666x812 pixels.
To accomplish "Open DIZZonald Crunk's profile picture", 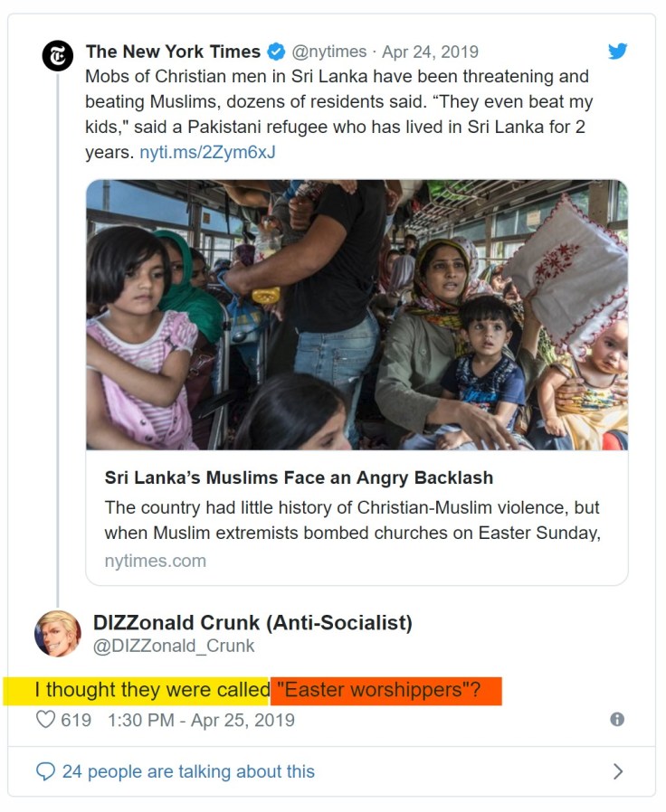I will 58,633.
